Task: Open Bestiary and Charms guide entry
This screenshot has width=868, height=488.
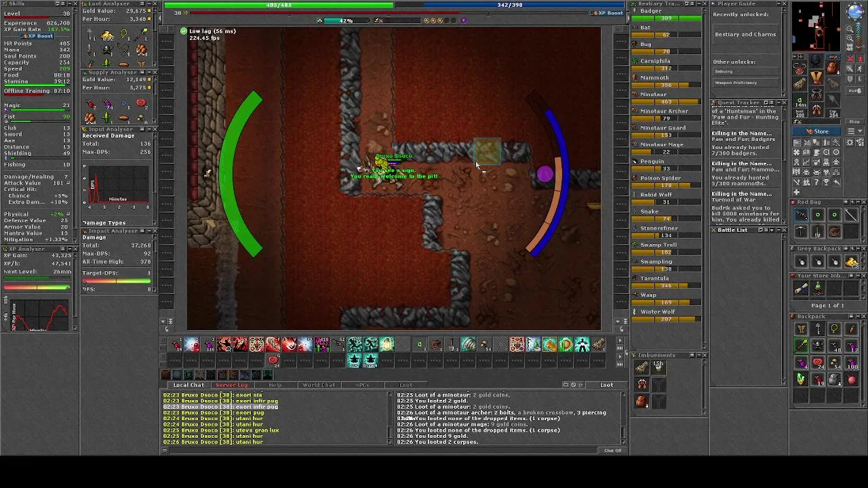Action: point(745,34)
